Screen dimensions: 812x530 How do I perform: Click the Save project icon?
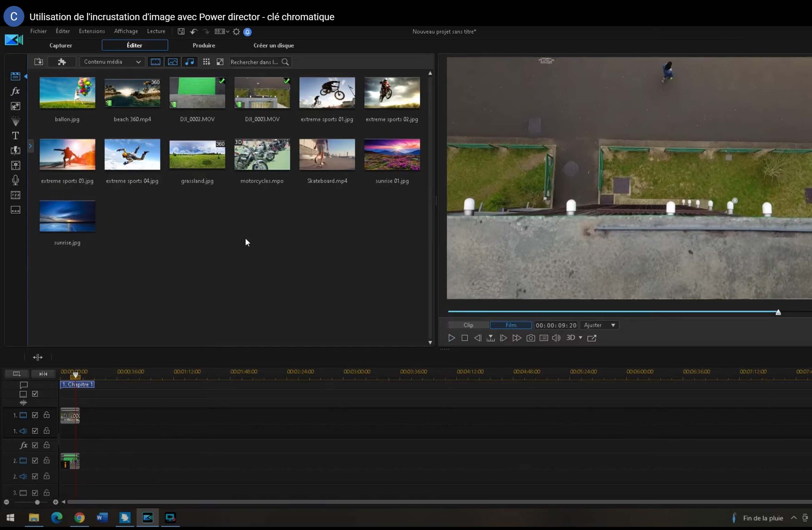coord(181,32)
